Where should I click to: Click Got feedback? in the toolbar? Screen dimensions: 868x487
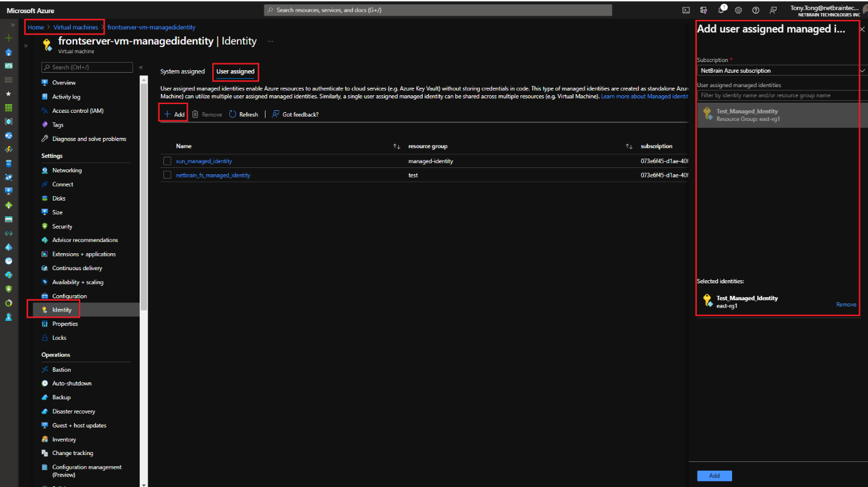[296, 115]
